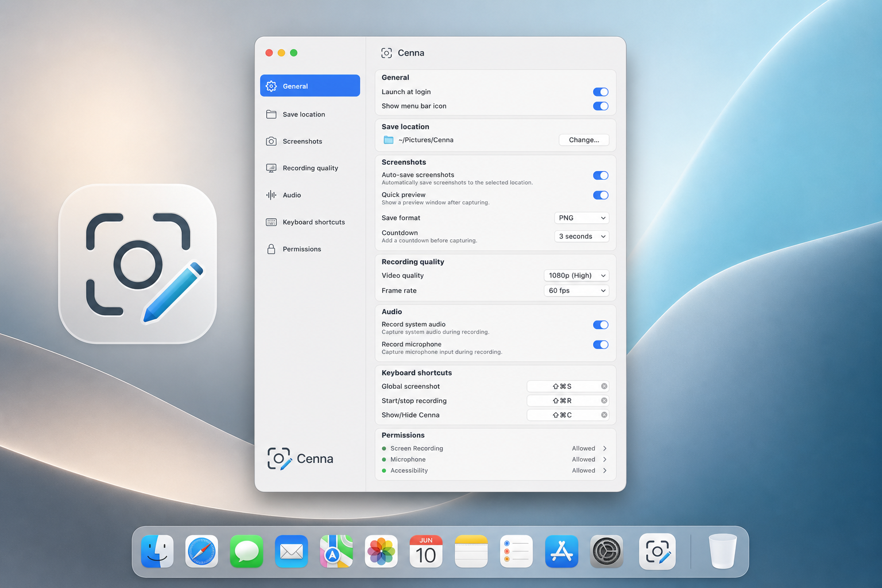The height and width of the screenshot is (588, 882).
Task: Open Maps from the Dock
Action: click(336, 552)
